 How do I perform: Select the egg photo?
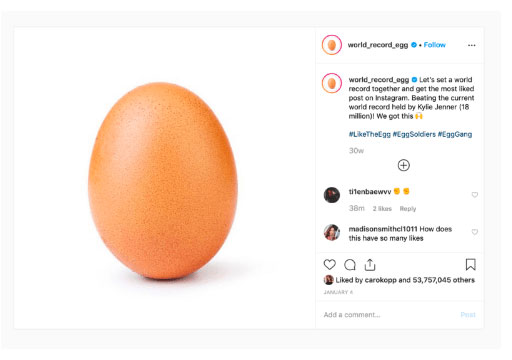(165, 178)
